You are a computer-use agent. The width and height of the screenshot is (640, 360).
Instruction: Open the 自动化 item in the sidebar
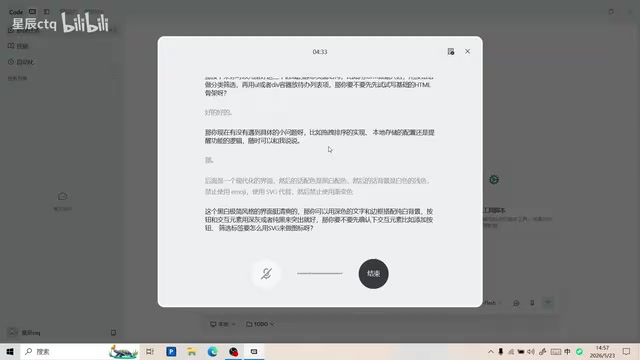(x=21, y=62)
